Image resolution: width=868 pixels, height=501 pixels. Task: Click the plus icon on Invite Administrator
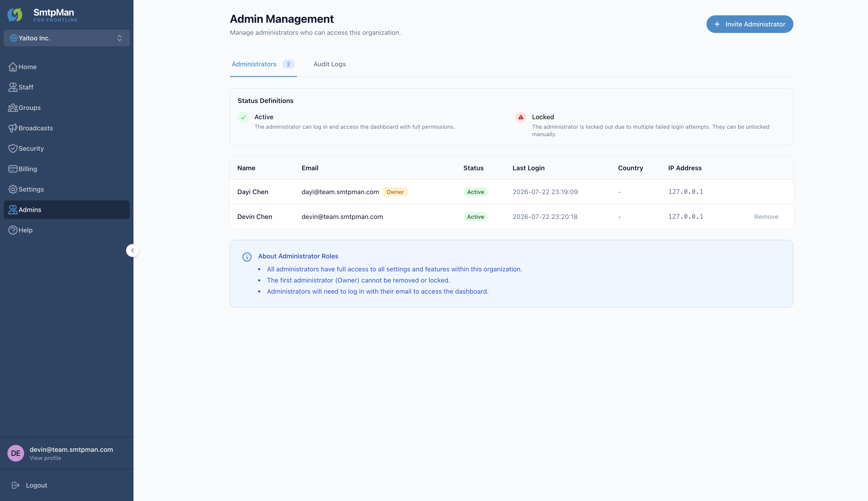tap(717, 24)
